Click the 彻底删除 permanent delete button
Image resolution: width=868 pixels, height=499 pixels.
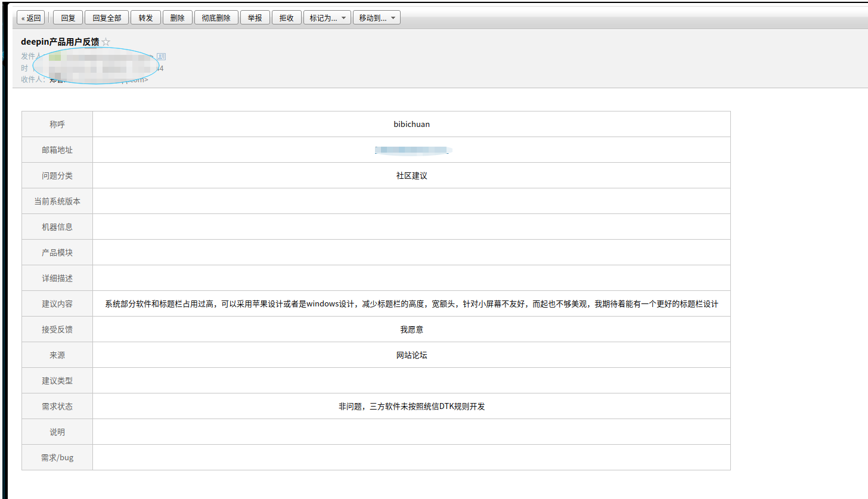tap(216, 17)
